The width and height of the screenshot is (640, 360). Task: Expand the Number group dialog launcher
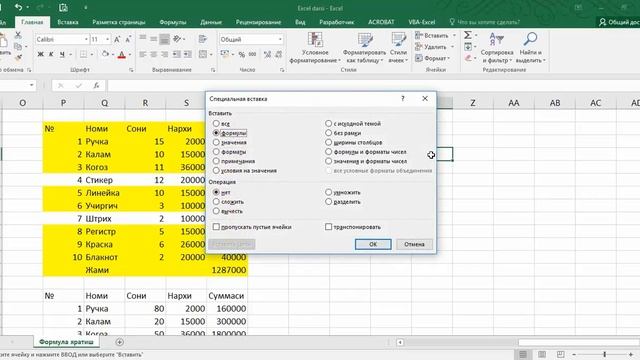(x=282, y=70)
